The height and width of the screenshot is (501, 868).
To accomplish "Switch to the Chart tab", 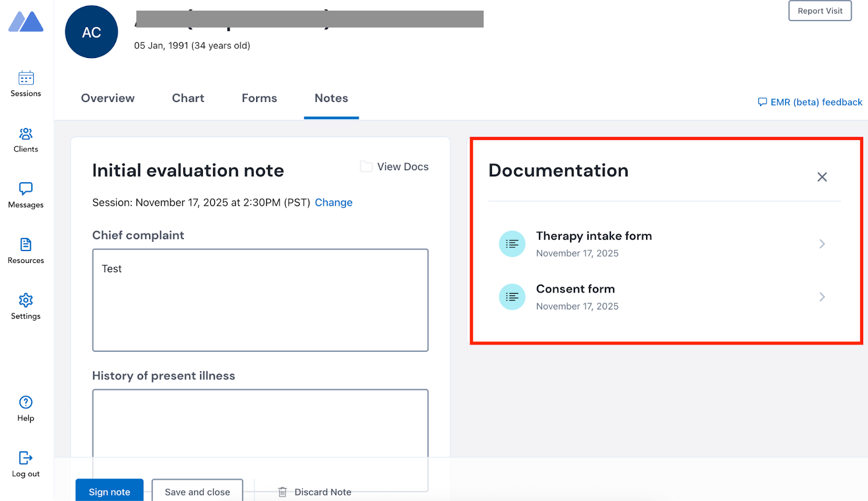I will 188,98.
